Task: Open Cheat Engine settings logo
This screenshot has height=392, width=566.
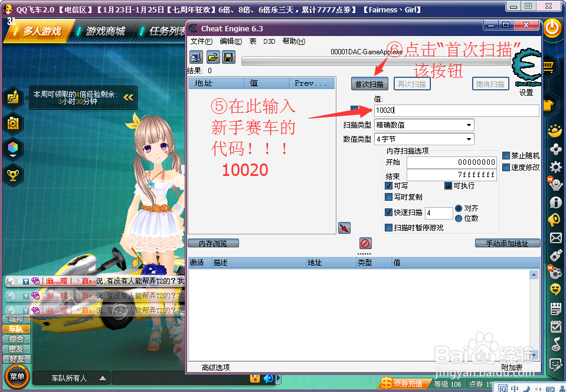Action: point(526,67)
